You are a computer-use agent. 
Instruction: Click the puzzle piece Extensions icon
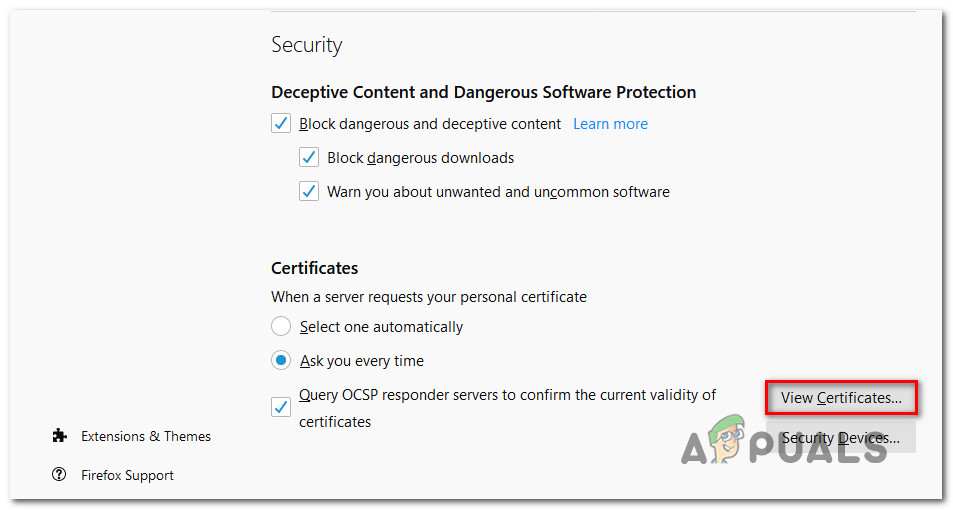[59, 436]
